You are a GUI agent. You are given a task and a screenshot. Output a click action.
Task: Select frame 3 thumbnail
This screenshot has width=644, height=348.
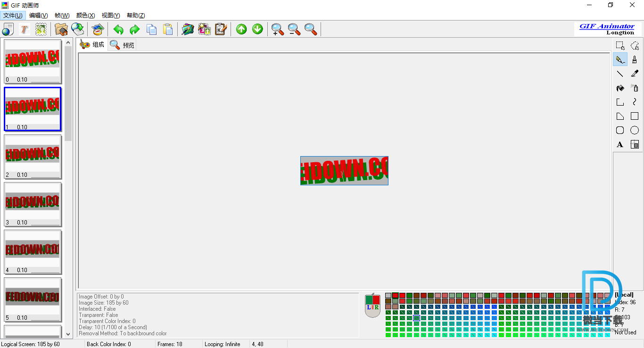pyautogui.click(x=33, y=204)
